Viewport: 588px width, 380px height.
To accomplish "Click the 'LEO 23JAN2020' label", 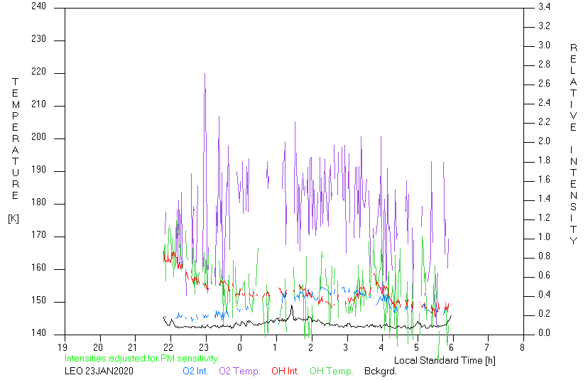I will tap(99, 371).
